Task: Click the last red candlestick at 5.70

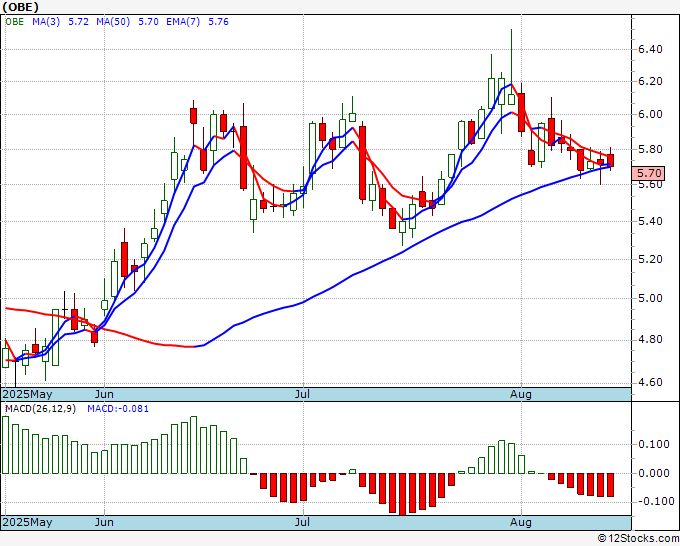Action: point(610,160)
